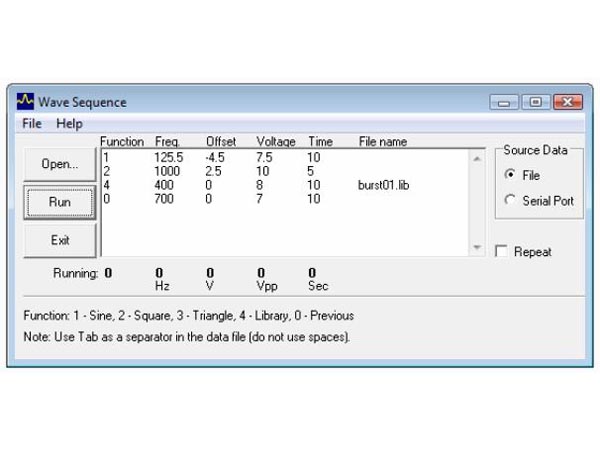Click the File name column header
This screenshot has height=450, width=600.
pyautogui.click(x=383, y=142)
